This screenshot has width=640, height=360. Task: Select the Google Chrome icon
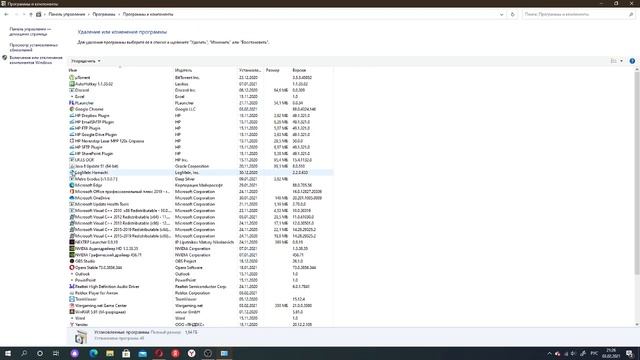point(72,109)
